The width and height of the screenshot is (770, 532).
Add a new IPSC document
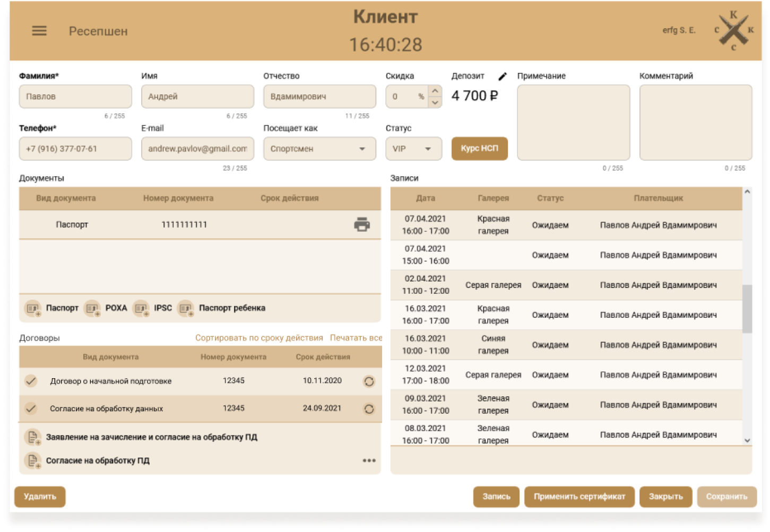[x=141, y=308]
